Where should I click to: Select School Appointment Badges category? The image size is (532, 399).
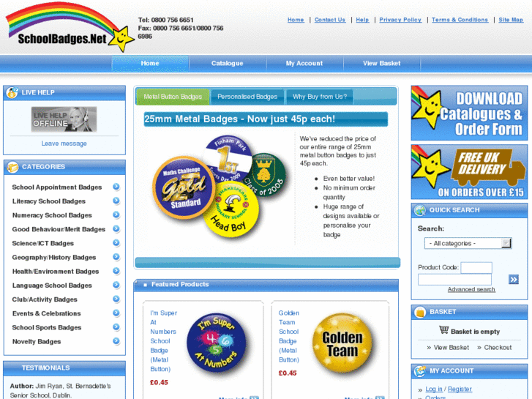tap(57, 187)
